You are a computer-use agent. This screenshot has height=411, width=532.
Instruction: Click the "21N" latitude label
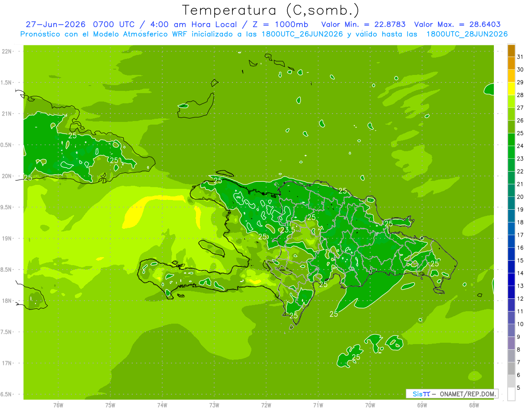7,114
